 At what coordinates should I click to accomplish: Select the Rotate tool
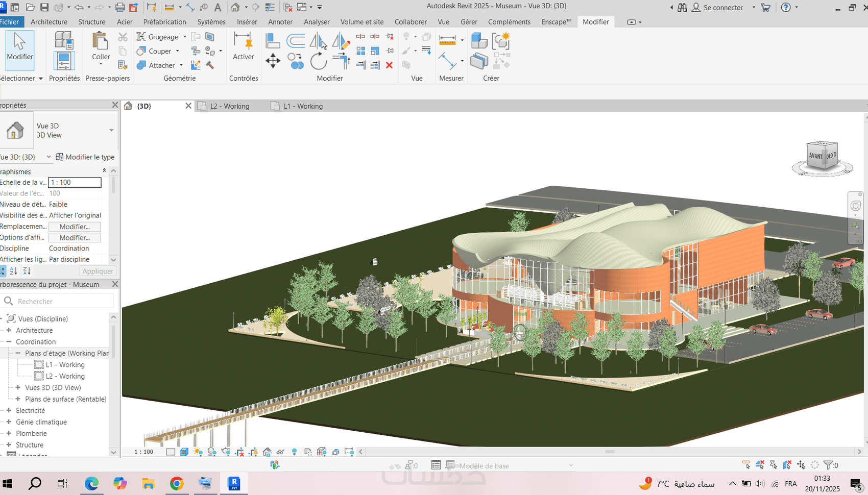point(318,61)
